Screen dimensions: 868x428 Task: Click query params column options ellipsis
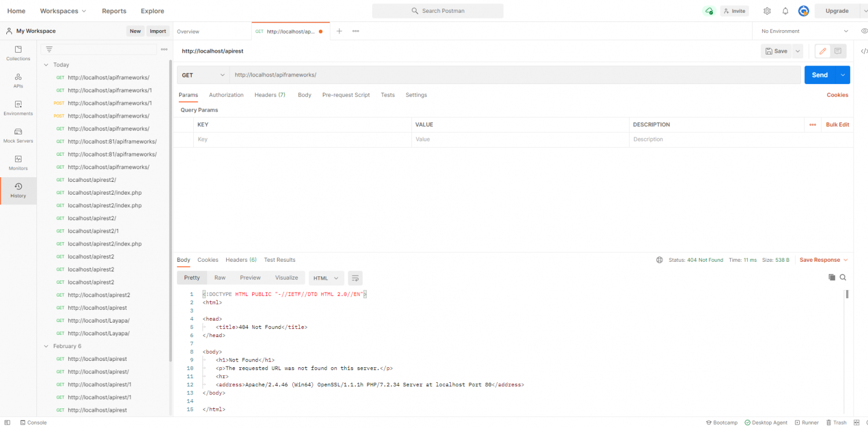tap(812, 125)
